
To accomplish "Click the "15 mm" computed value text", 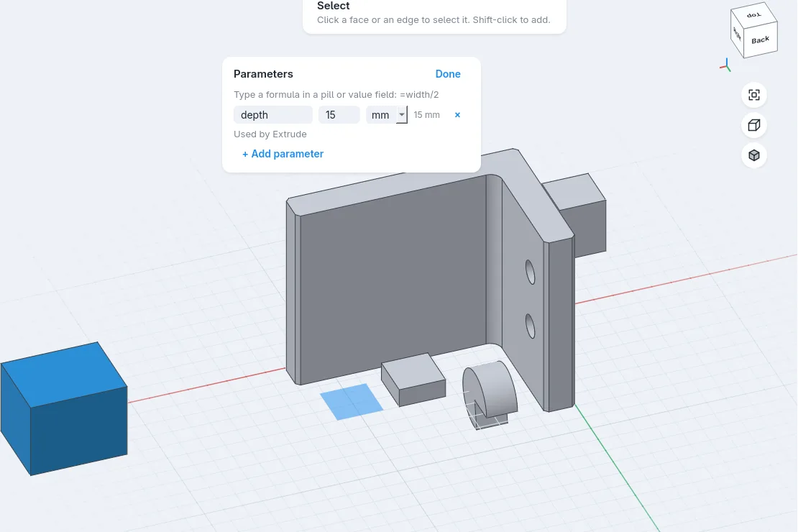I will coord(426,115).
